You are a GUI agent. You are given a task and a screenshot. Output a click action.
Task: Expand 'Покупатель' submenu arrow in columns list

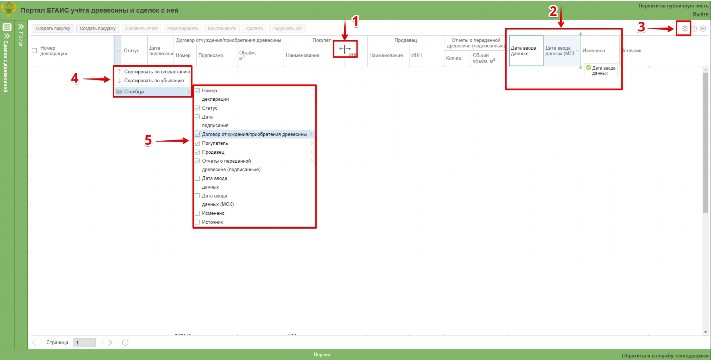point(312,143)
